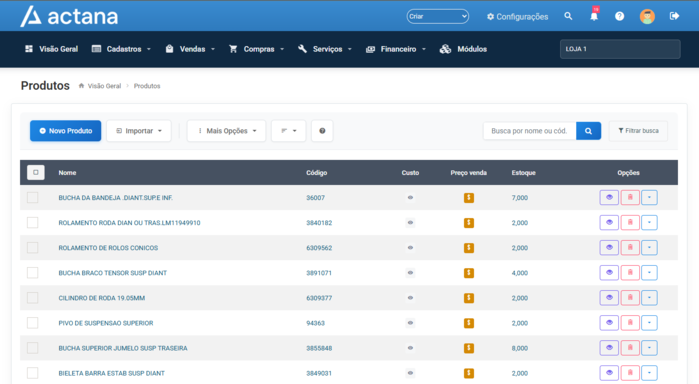This screenshot has height=384, width=699.
Task: Sort by the Nome column header
Action: click(x=67, y=173)
